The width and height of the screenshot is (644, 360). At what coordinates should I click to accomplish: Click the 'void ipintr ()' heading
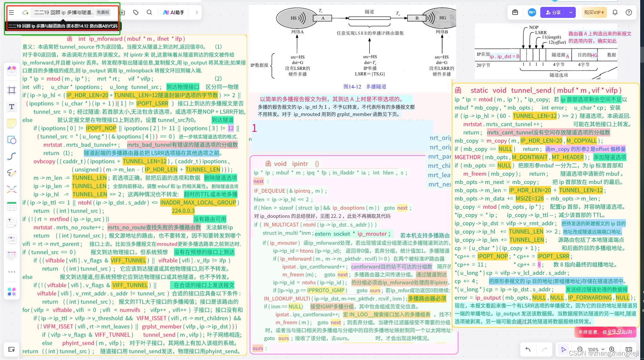[x=296, y=164]
